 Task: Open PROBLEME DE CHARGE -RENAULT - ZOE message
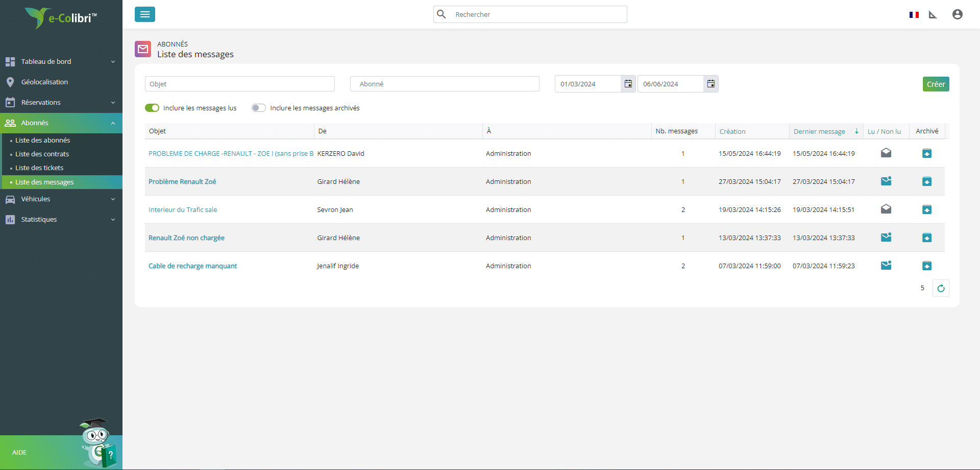[231, 153]
